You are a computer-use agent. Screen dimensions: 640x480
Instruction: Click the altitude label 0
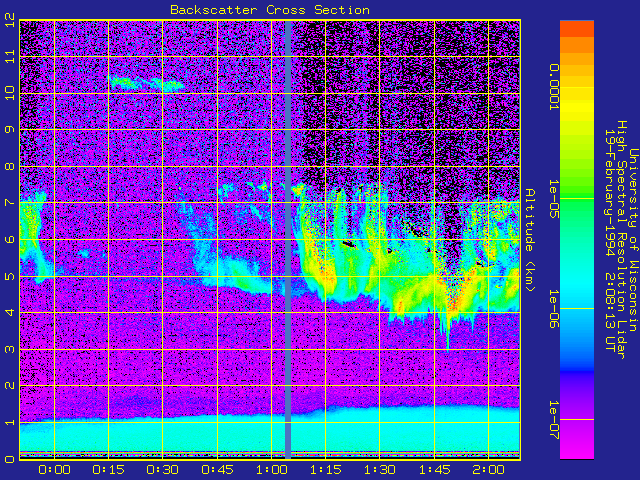(10, 459)
